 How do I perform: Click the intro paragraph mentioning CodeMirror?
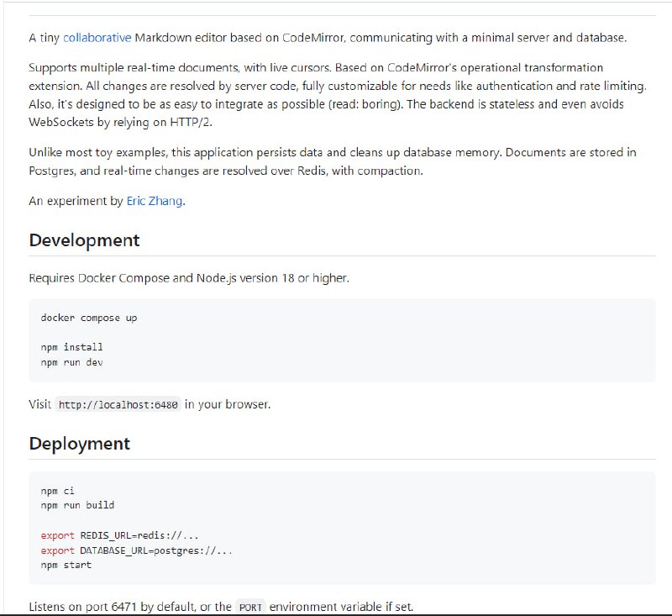click(x=336, y=37)
